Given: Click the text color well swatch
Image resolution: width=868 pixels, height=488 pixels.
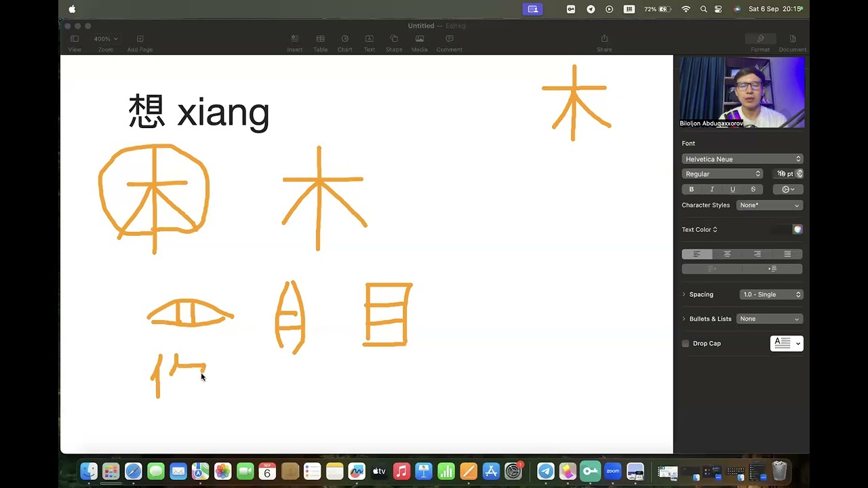Looking at the screenshot, I should click(781, 229).
